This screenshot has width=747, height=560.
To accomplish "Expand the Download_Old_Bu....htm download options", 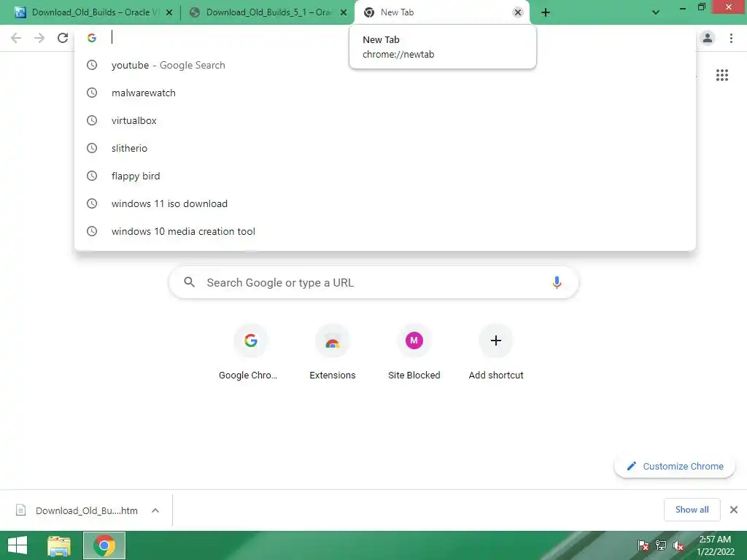I will pos(155,510).
